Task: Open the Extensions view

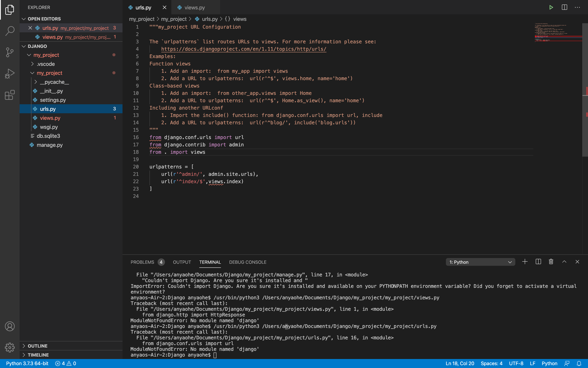Action: pyautogui.click(x=10, y=95)
